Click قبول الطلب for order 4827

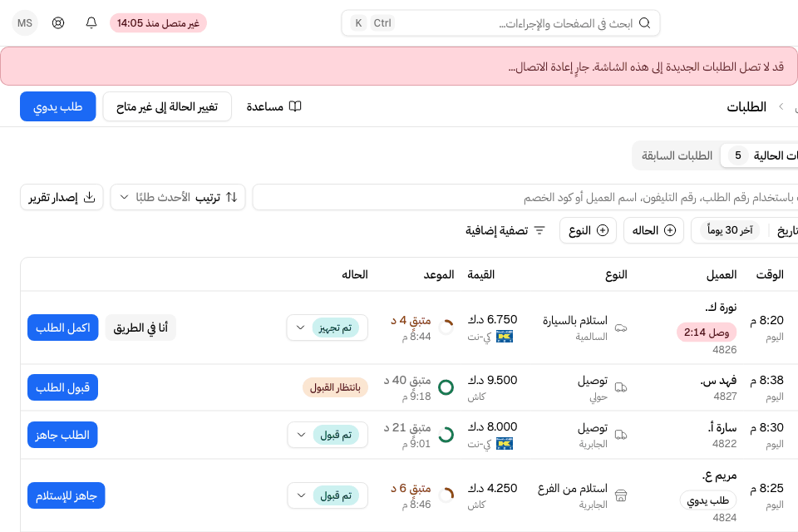coord(62,387)
